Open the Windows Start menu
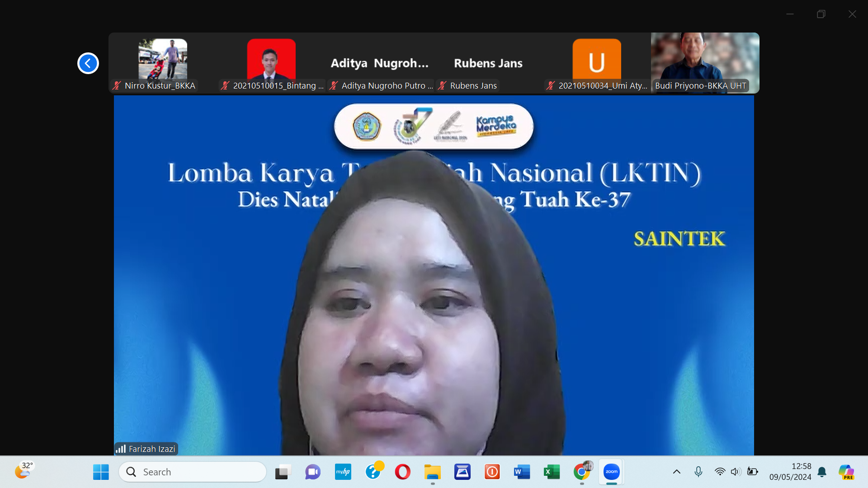Image resolution: width=868 pixels, height=488 pixels. tap(101, 472)
